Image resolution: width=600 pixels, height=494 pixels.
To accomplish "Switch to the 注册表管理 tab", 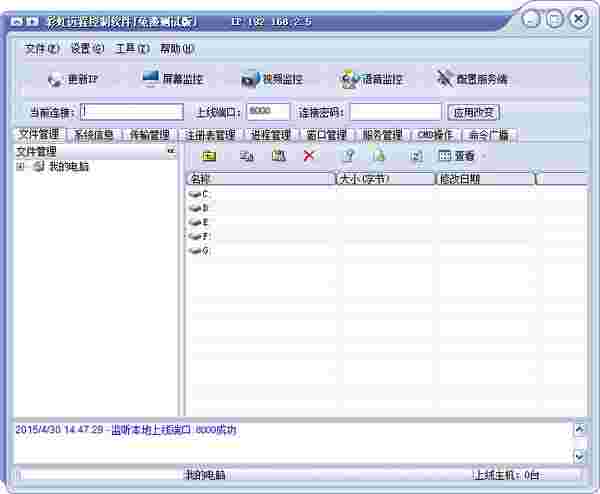I will (210, 135).
